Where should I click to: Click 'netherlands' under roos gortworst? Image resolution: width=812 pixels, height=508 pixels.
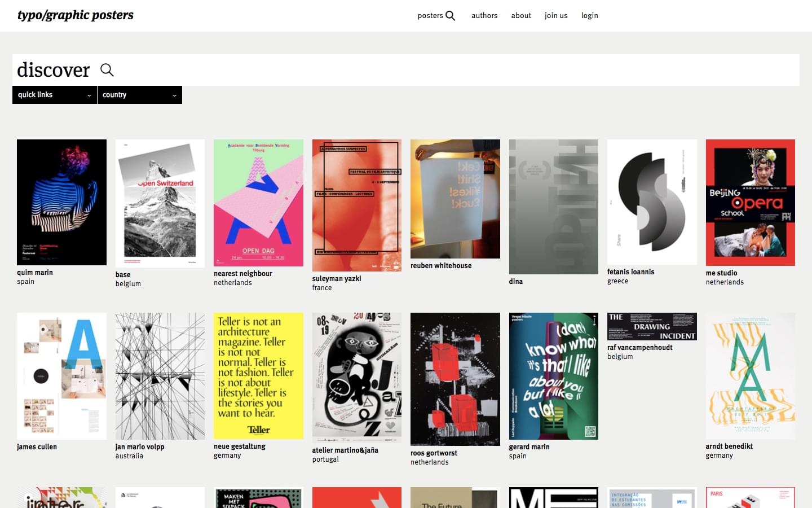(430, 462)
